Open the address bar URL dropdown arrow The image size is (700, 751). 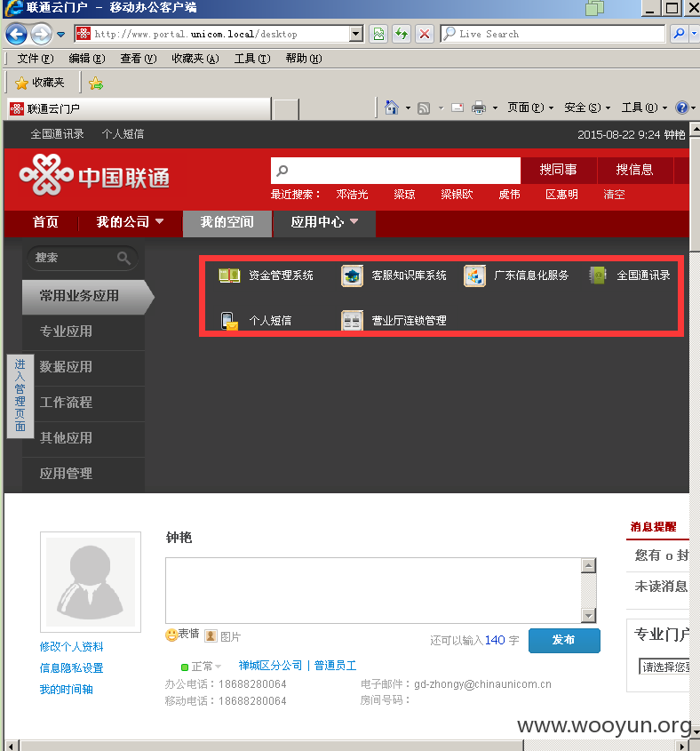[355, 34]
